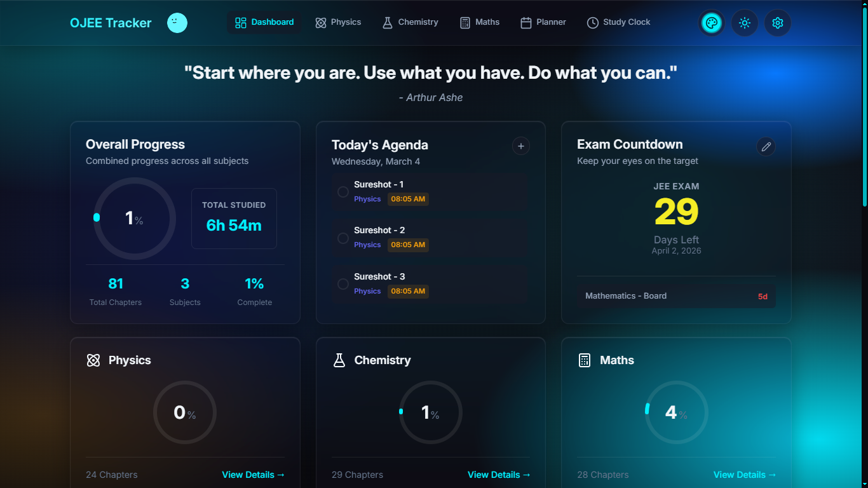The image size is (868, 488).
Task: Switch to light mode via the sun icon
Action: click(744, 22)
